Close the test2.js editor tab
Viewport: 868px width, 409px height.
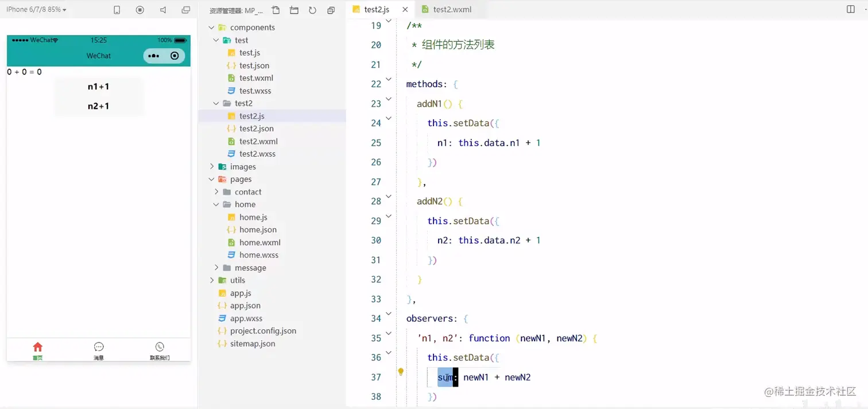405,10
